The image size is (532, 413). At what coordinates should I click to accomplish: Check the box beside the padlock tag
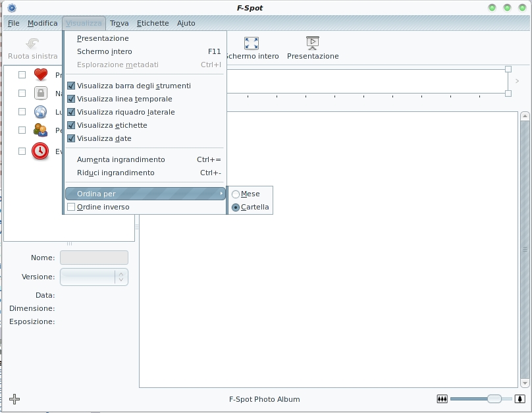22,93
